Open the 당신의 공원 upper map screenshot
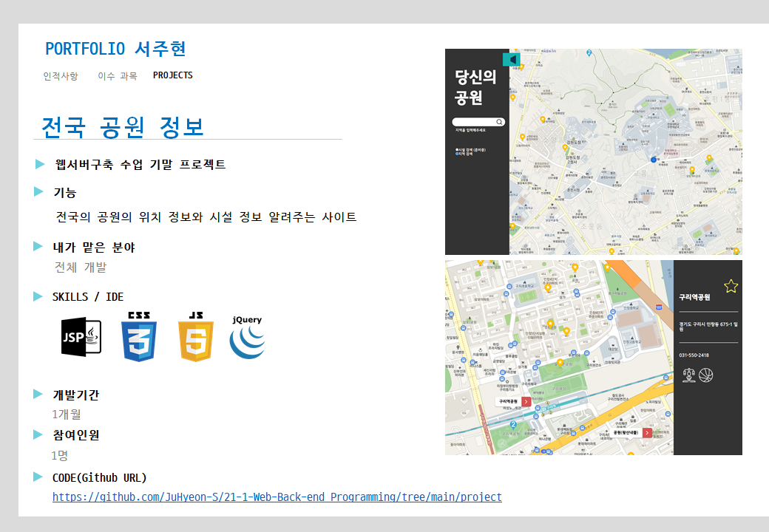This screenshot has height=532, width=769. point(594,151)
